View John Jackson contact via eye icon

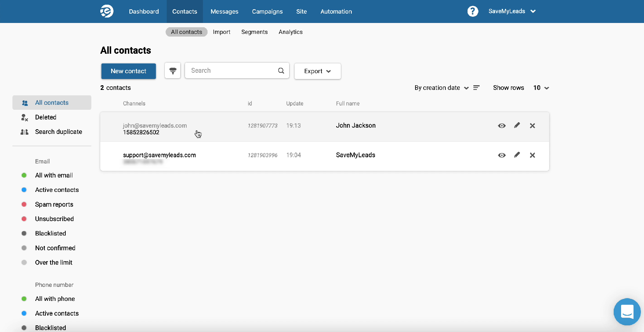click(x=502, y=126)
